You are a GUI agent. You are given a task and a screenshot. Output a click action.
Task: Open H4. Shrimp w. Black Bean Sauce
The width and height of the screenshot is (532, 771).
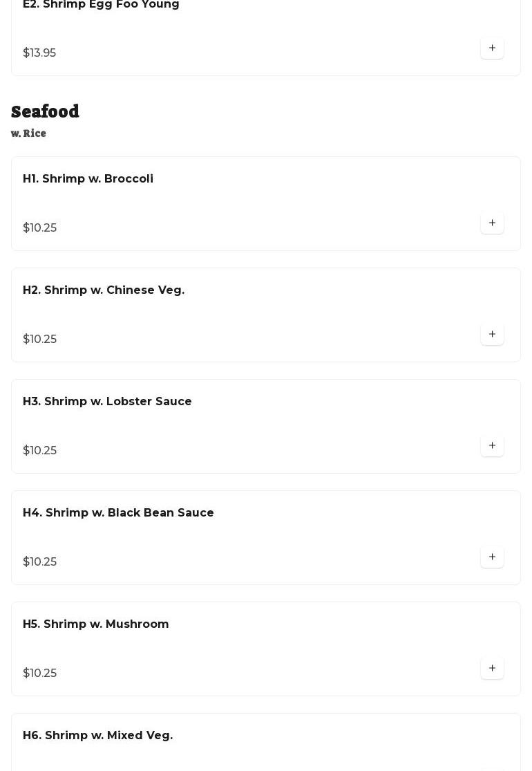[x=118, y=513]
